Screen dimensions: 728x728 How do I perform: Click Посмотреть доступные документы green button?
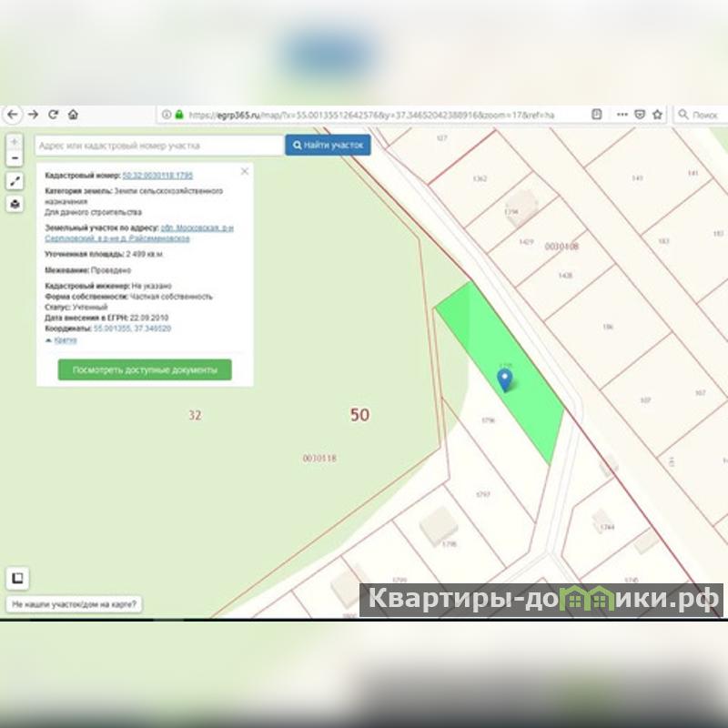click(x=145, y=369)
